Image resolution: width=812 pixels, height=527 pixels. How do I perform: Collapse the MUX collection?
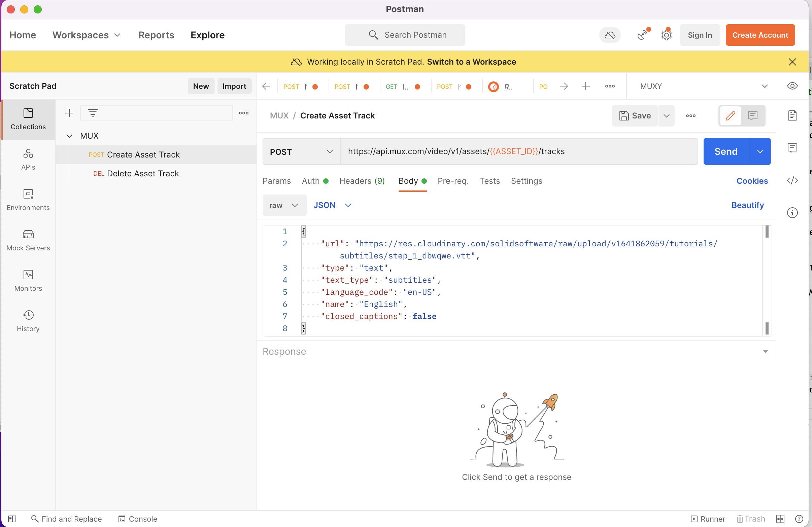[x=69, y=136]
